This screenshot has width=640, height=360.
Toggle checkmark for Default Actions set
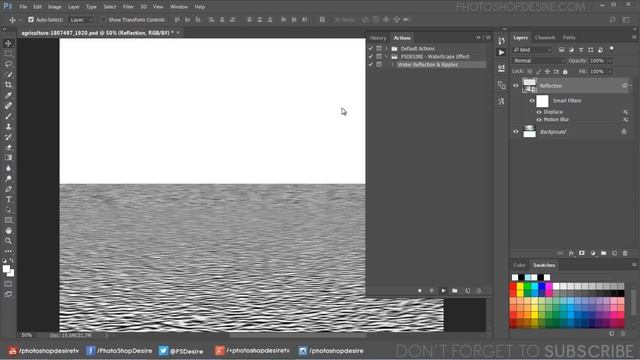(x=371, y=49)
